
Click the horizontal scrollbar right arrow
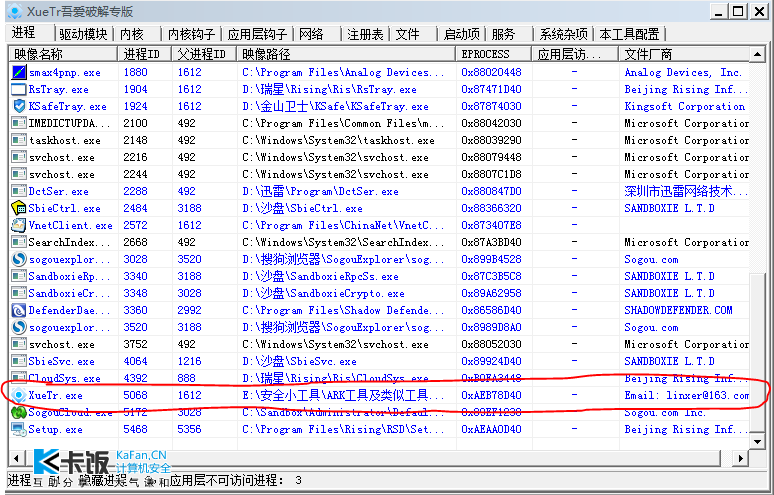click(740, 458)
